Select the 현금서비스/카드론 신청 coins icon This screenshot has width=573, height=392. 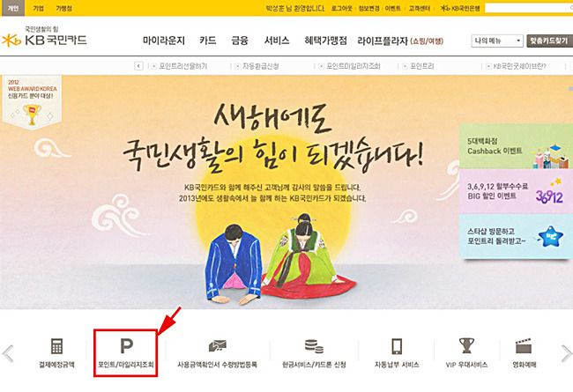314,346
